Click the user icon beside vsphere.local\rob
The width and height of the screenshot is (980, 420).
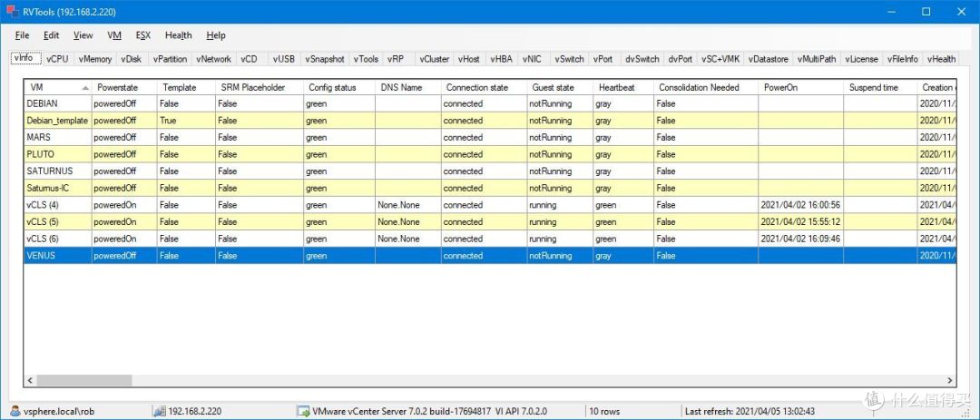15,411
